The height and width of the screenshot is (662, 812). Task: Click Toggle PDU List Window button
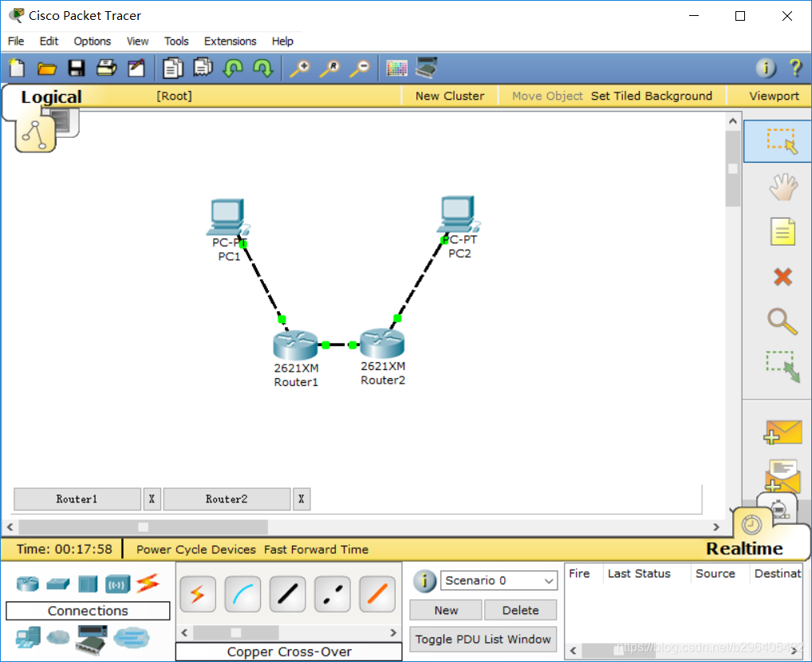click(x=483, y=639)
